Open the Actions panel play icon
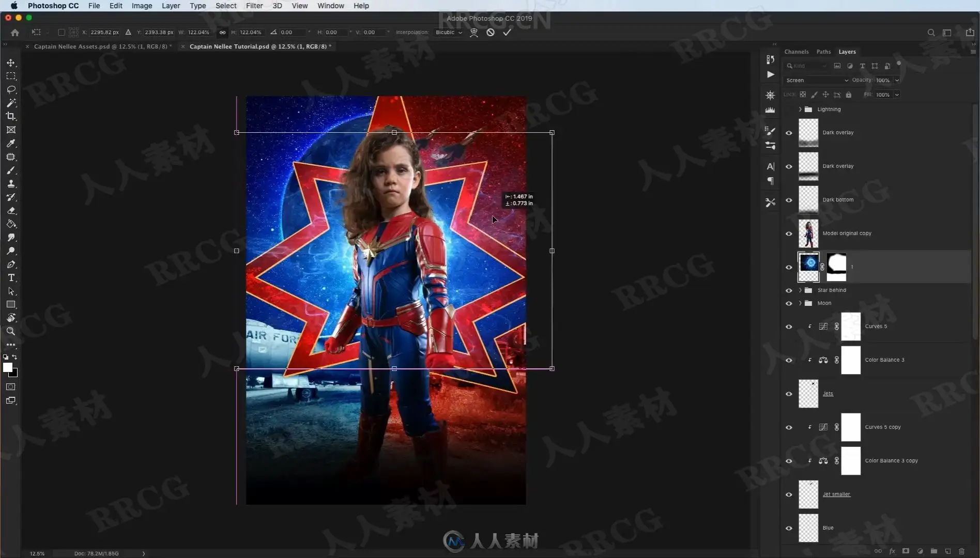The height and width of the screenshot is (558, 980). [770, 74]
